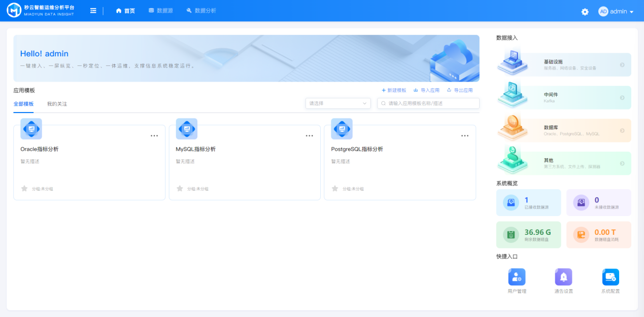Click 新建模板 to create a template
The height and width of the screenshot is (317, 644).
pos(394,90)
